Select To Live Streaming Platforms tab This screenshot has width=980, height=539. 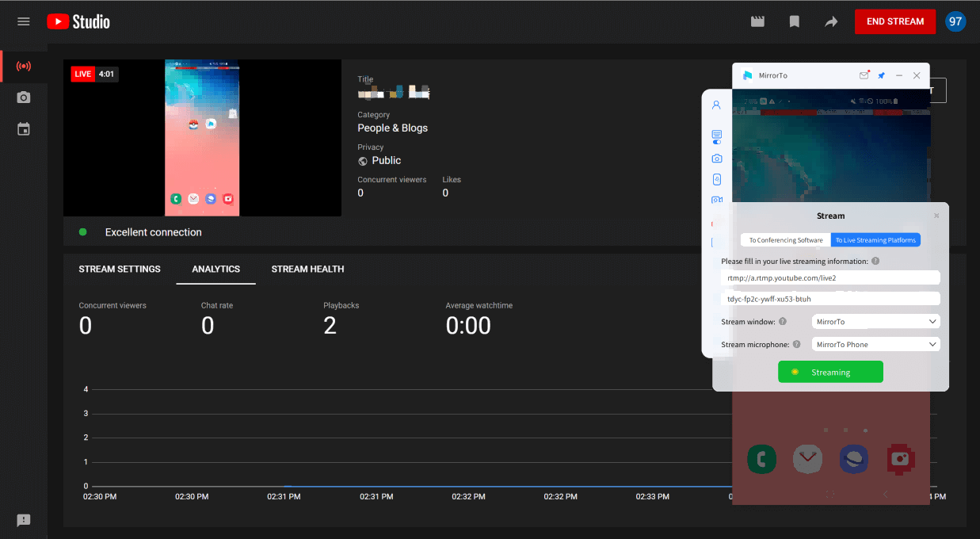pos(875,240)
